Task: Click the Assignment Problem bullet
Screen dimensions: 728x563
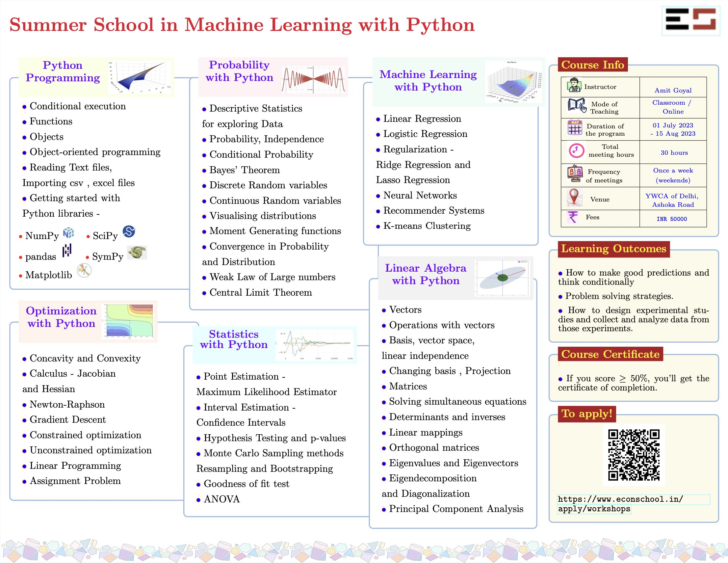Action: [x=72, y=481]
